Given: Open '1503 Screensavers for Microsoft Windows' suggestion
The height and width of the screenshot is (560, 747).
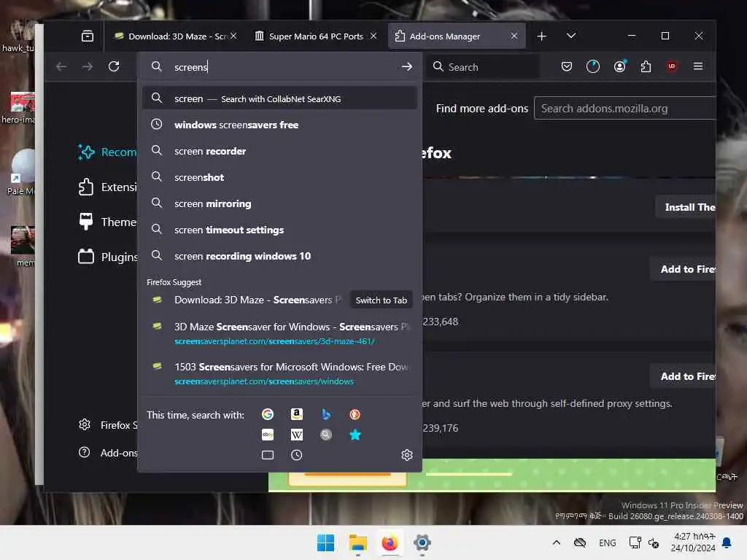Looking at the screenshot, I should (x=279, y=373).
